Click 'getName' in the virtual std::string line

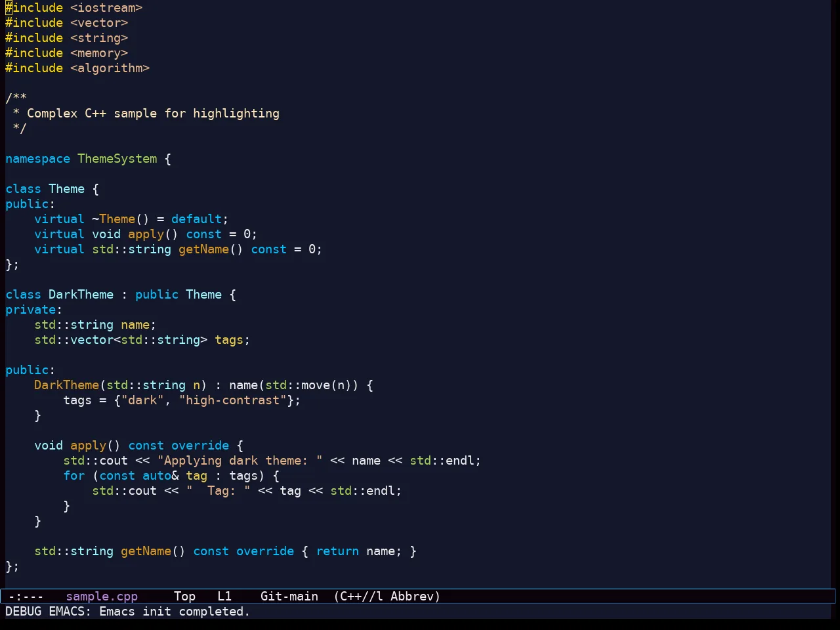(x=203, y=249)
